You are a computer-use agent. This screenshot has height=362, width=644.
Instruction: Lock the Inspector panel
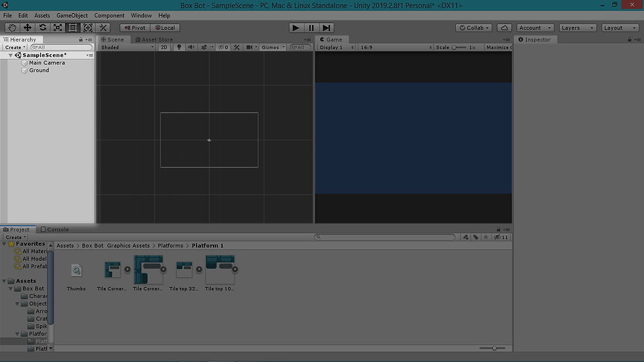(630, 39)
